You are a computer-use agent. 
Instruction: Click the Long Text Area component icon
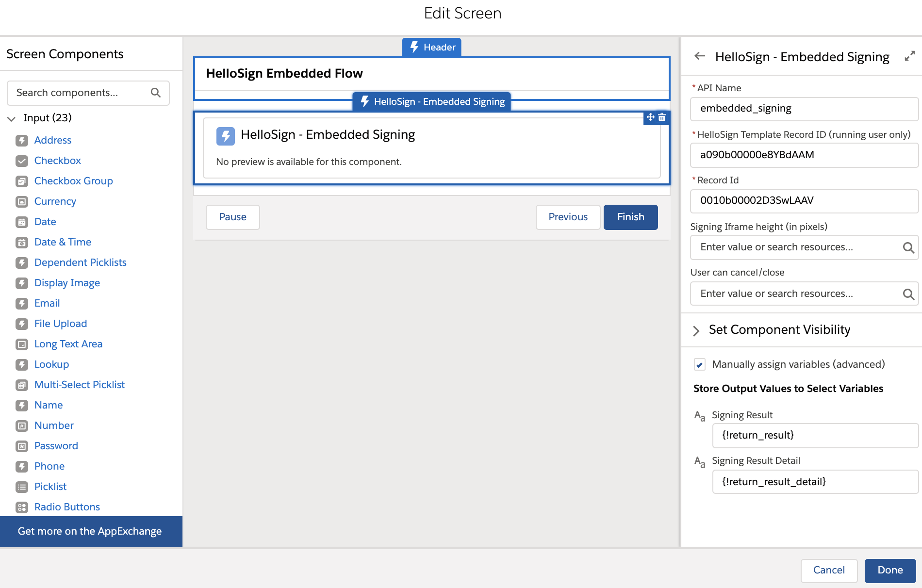tap(22, 344)
